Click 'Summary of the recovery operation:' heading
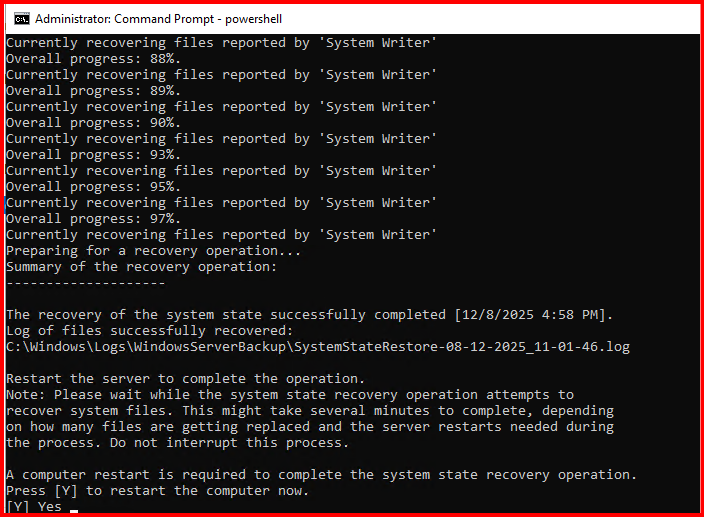 coord(140,267)
